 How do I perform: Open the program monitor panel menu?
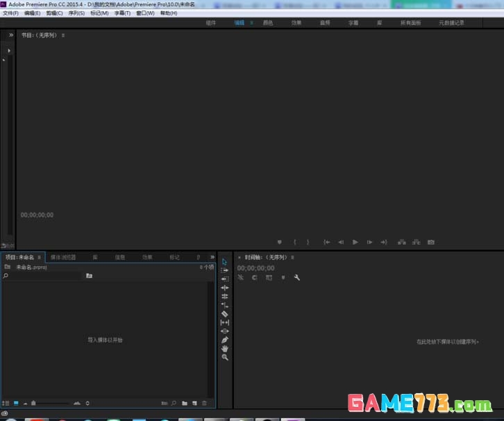point(63,35)
